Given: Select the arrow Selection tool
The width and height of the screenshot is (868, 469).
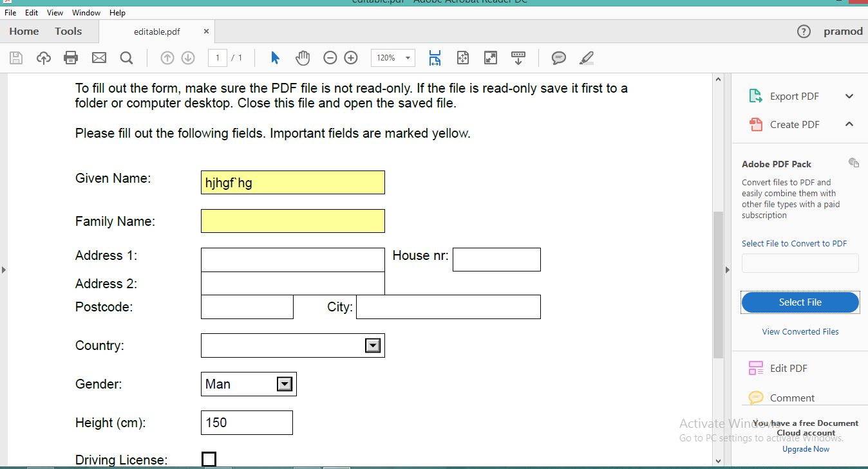Looking at the screenshot, I should (274, 57).
